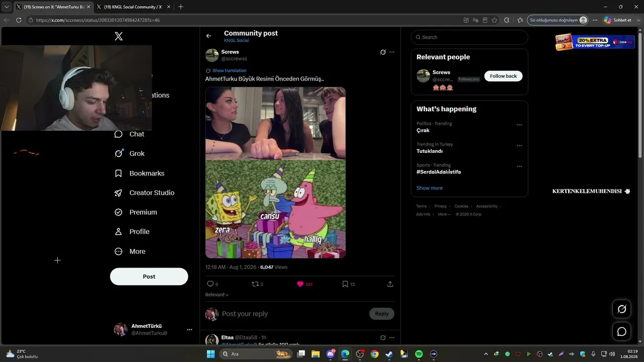Image resolution: width=644 pixels, height=362 pixels.
Task: Open Premium in the X sidebar
Action: [x=136, y=212]
